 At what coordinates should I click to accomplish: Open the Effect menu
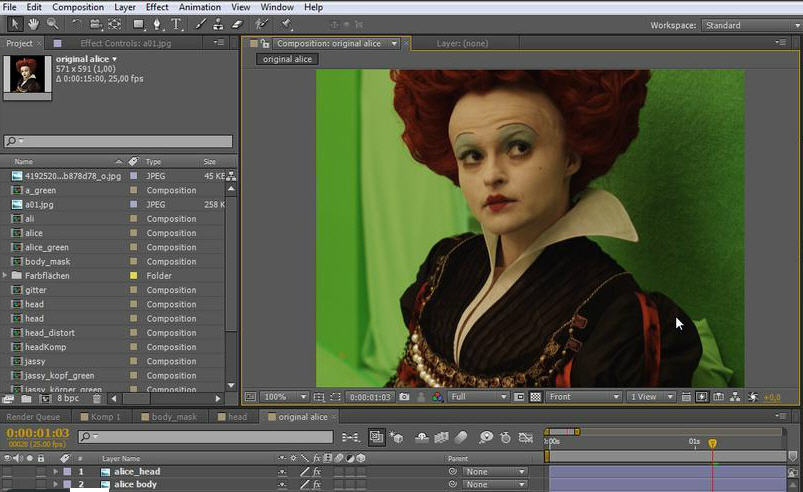(157, 7)
